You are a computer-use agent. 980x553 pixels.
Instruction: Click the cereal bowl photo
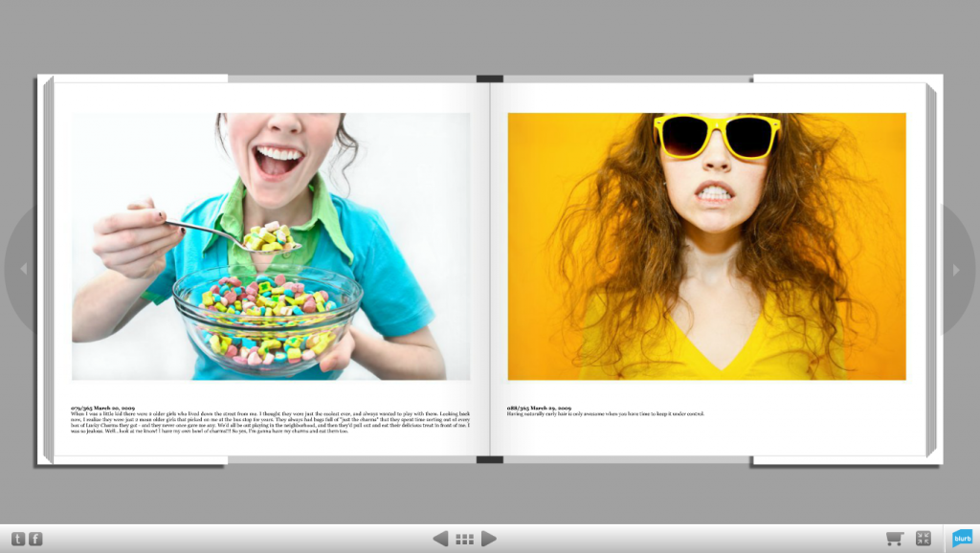click(271, 246)
